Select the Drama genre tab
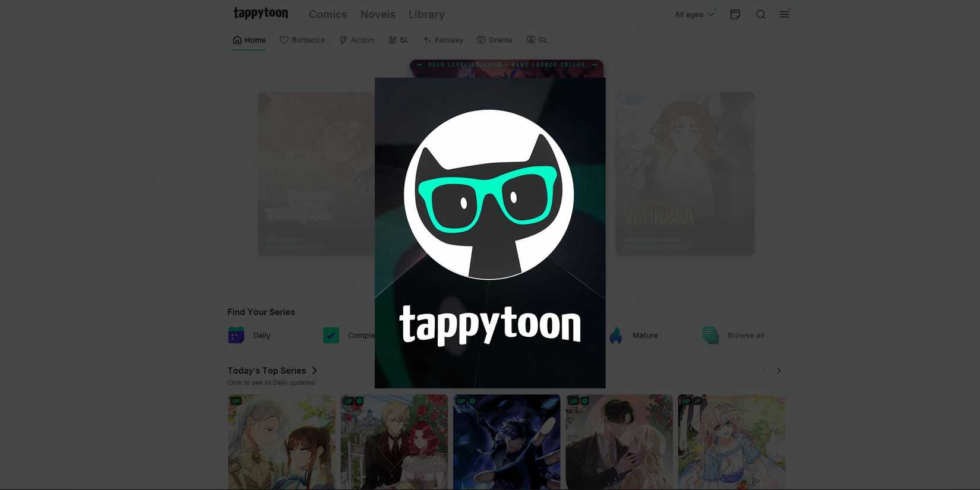This screenshot has width=980, height=490. point(495,40)
